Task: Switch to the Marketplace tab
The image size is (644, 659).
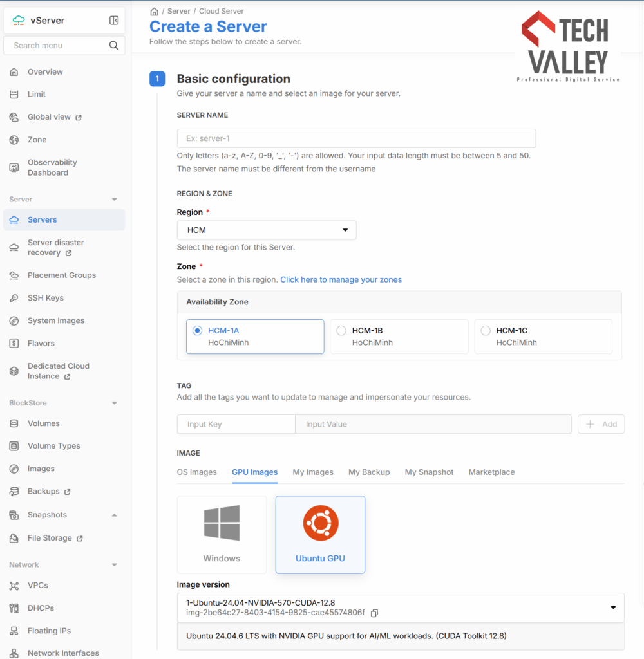Action: pos(491,472)
